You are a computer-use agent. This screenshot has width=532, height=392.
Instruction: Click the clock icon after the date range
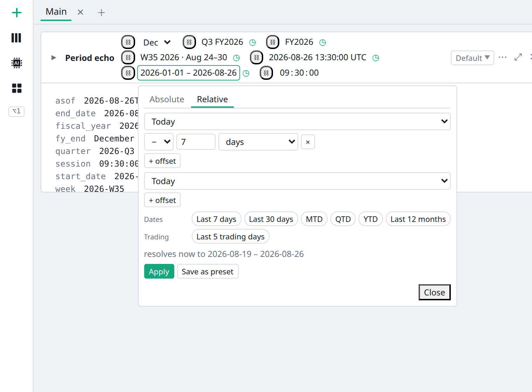click(x=246, y=73)
